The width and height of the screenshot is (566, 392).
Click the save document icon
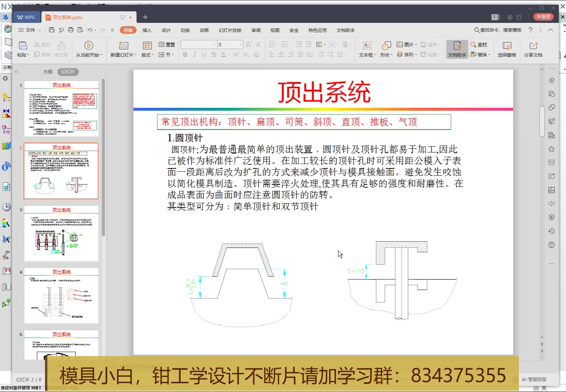(52, 30)
